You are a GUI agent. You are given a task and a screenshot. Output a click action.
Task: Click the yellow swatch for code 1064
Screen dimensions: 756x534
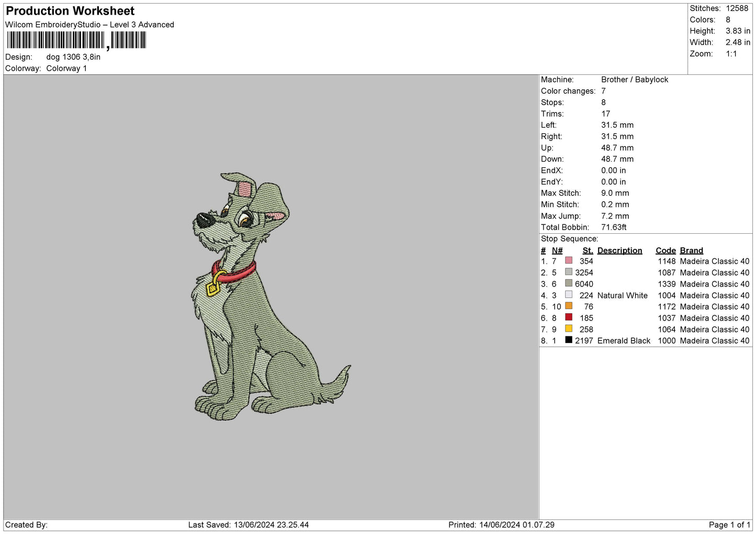pyautogui.click(x=569, y=329)
